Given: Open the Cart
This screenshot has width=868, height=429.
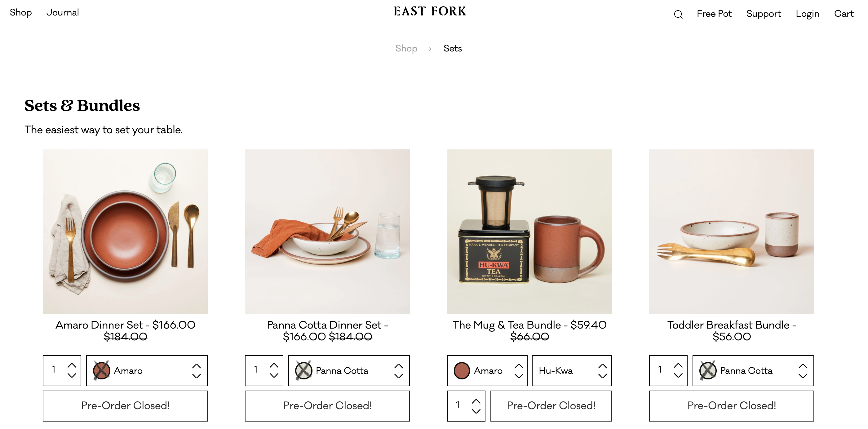Looking at the screenshot, I should coord(844,14).
